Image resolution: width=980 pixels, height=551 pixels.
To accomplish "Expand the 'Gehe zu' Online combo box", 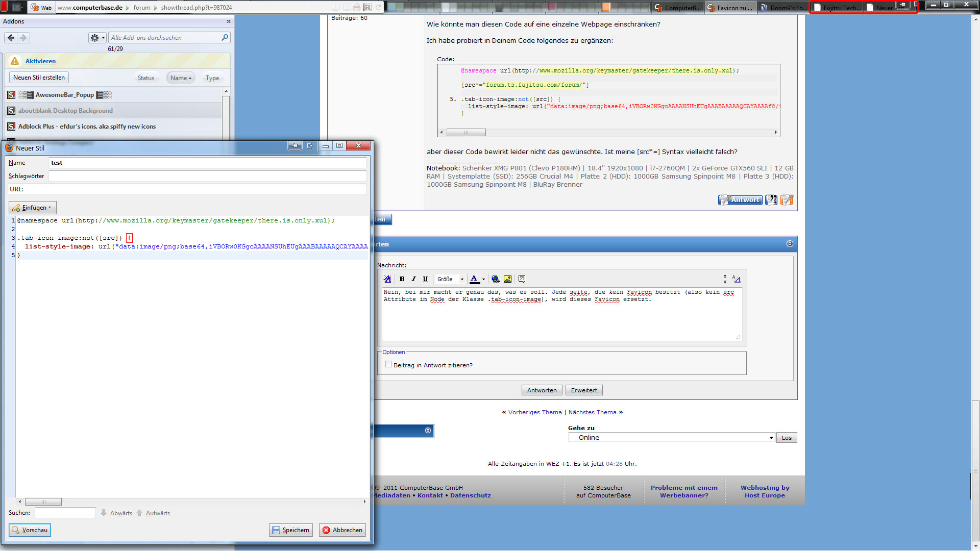I will 771,438.
